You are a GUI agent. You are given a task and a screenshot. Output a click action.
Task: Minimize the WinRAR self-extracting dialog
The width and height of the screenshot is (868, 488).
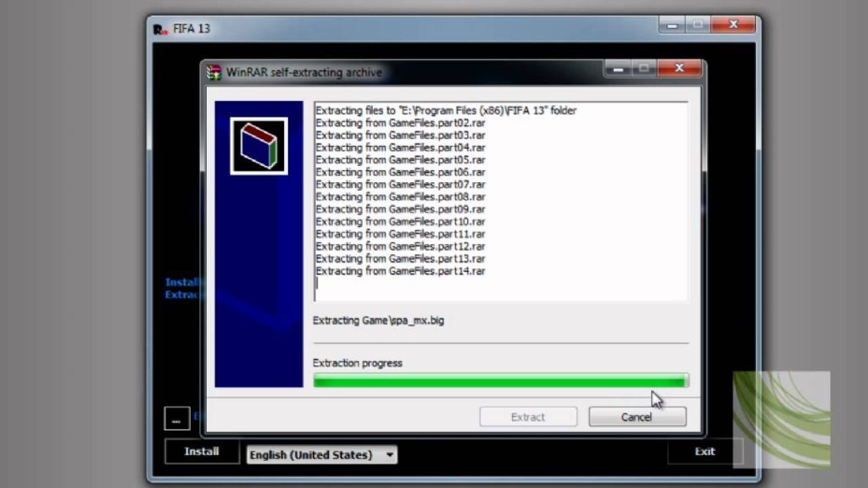[x=617, y=68]
